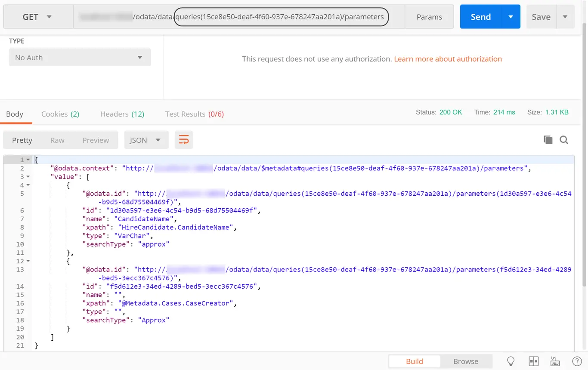The height and width of the screenshot is (370, 588).
Task: Open the help question mark icon
Action: coord(577,361)
